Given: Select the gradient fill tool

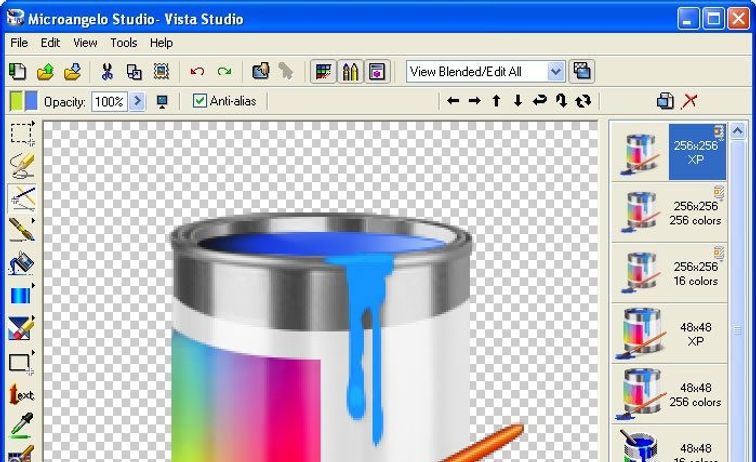Looking at the screenshot, I should coord(21,296).
